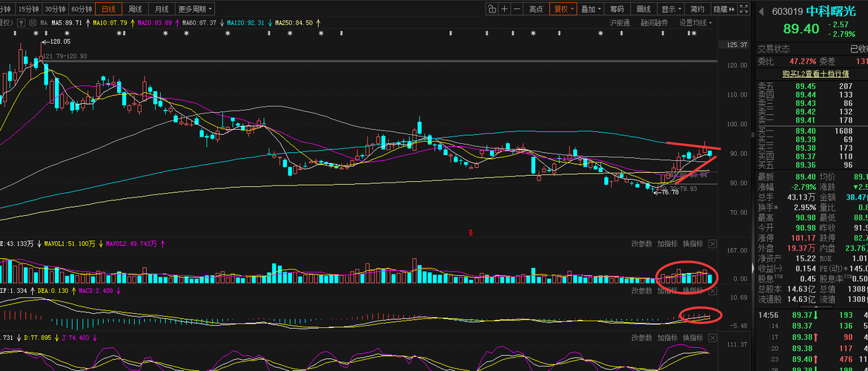The height and width of the screenshot is (371, 868).
Task: Close the MACD indicator panel
Action: pyautogui.click(x=712, y=291)
